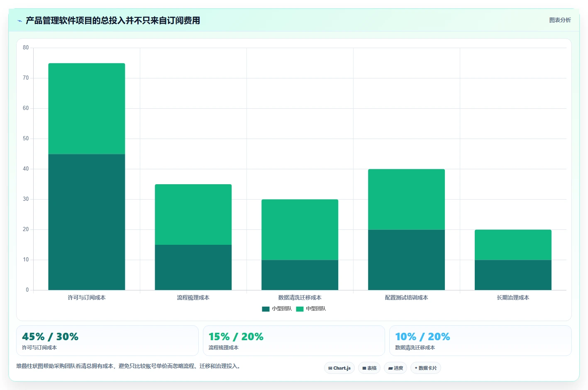Click the 中型团队 legend label
The height and width of the screenshot is (390, 588).
point(316,309)
